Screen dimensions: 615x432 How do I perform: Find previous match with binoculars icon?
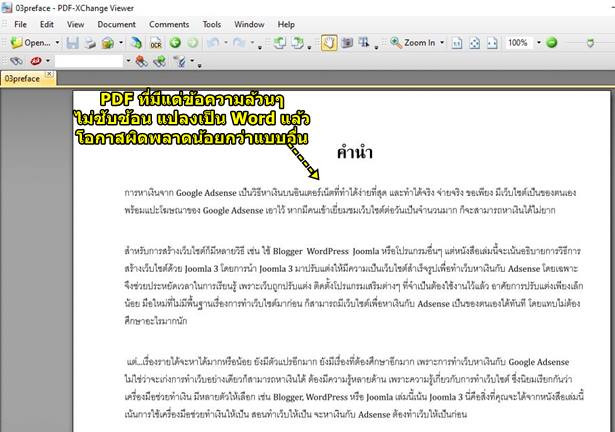[x=141, y=61]
